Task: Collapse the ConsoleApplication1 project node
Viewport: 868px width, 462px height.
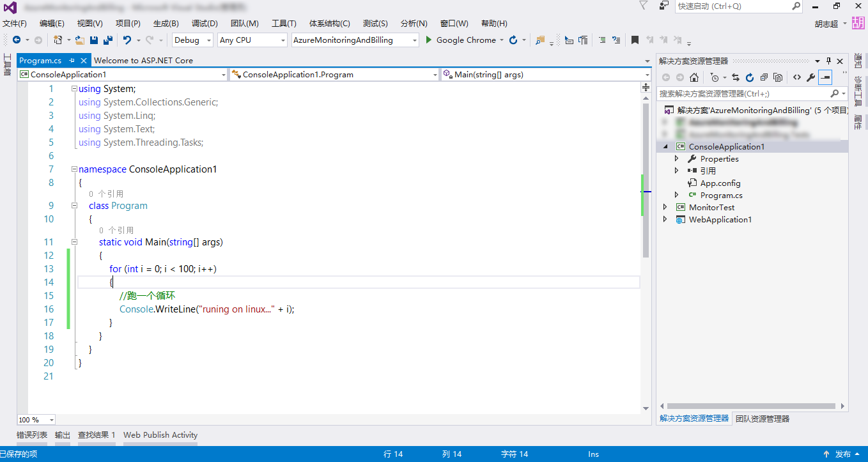Action: [665, 147]
